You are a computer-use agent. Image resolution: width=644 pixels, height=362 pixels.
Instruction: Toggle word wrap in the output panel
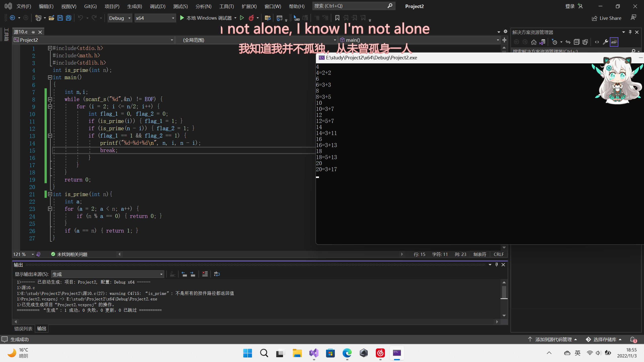point(217,274)
